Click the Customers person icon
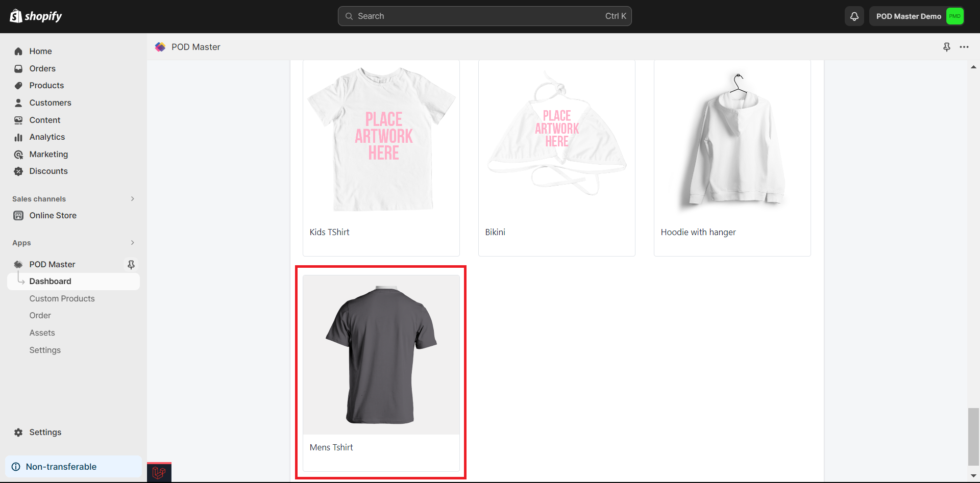Screen dimensions: 980x483 pyautogui.click(x=18, y=103)
